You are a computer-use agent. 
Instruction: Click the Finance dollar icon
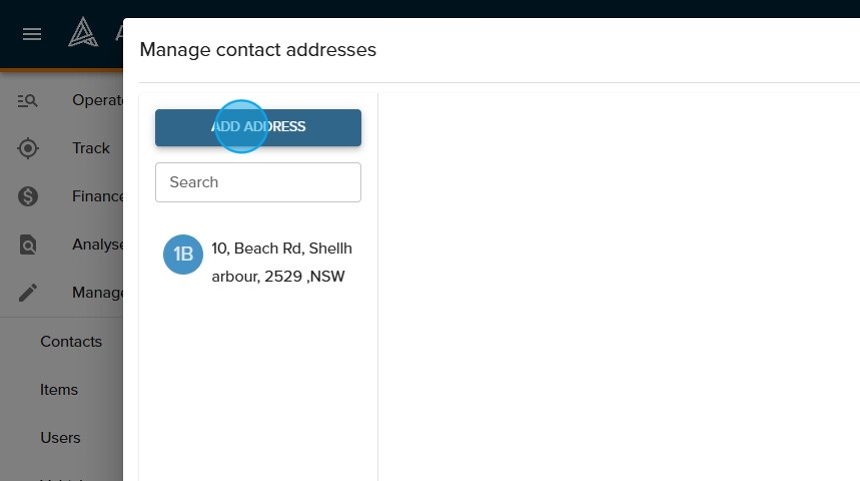[28, 196]
